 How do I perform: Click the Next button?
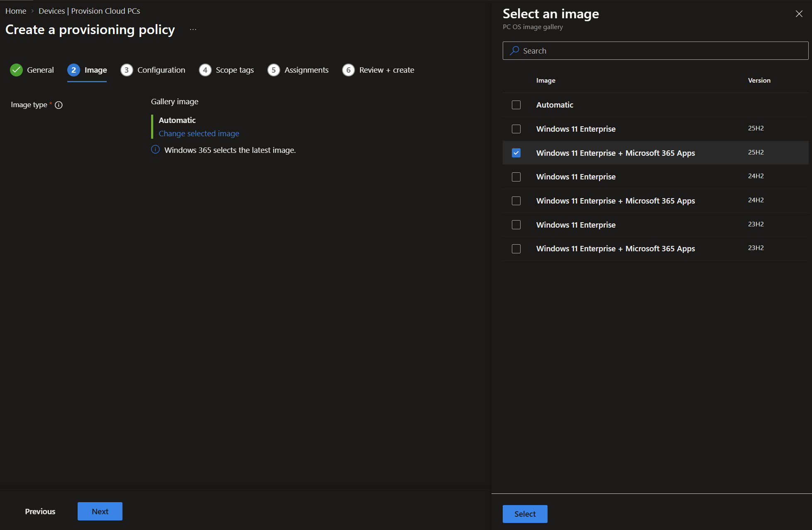click(100, 511)
